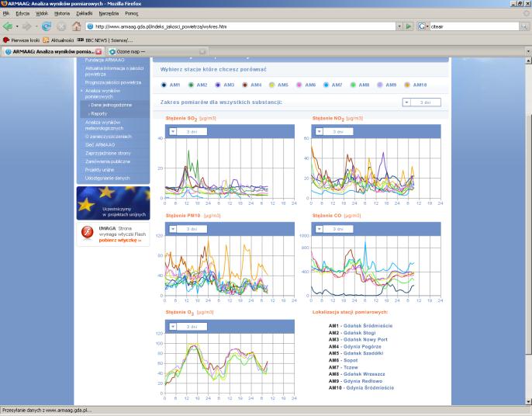Open Zaprzyjaźnione strony sidebar link
The image size is (532, 416).
[x=108, y=153]
